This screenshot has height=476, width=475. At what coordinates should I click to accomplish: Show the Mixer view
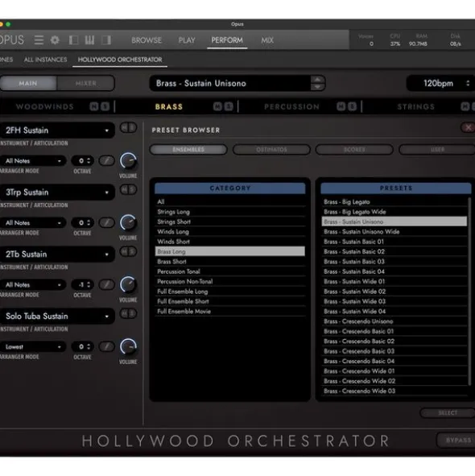tap(86, 83)
